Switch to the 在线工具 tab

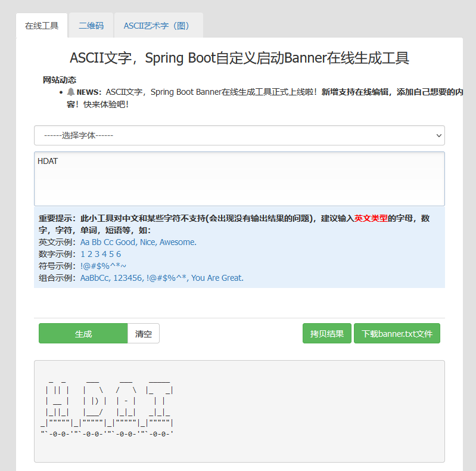pos(42,26)
